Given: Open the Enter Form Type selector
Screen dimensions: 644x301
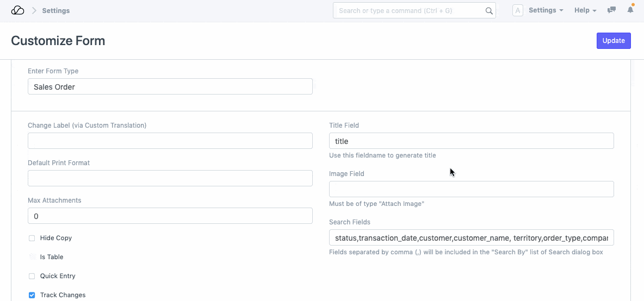Looking at the screenshot, I should (x=170, y=87).
